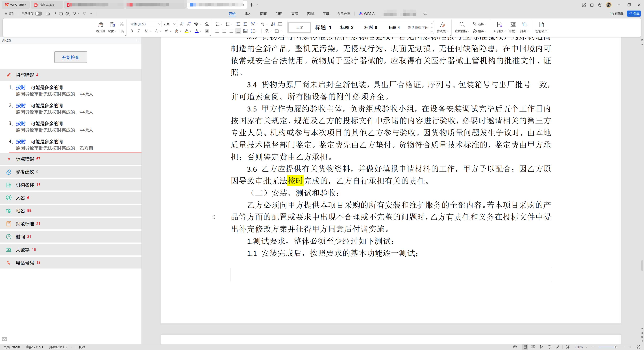Click the Format Painter (格式刷) icon
Viewport: 644px width, 350px height.
pyautogui.click(x=101, y=25)
